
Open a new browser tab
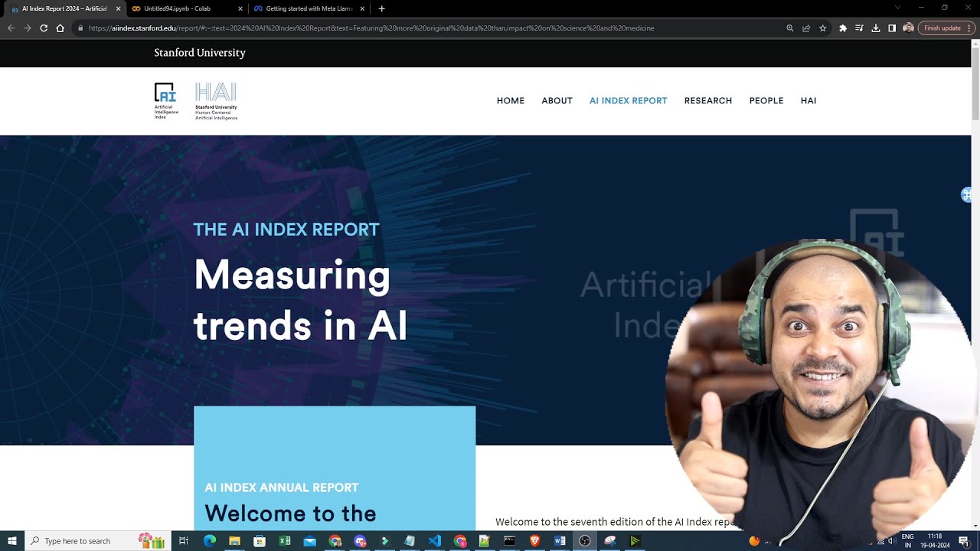click(x=382, y=8)
